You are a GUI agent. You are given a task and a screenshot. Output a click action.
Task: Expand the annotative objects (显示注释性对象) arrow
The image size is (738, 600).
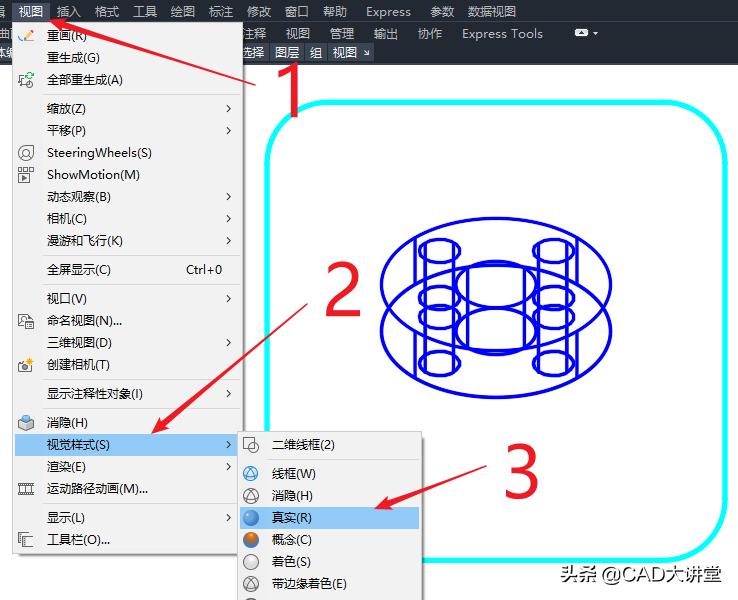point(229,394)
